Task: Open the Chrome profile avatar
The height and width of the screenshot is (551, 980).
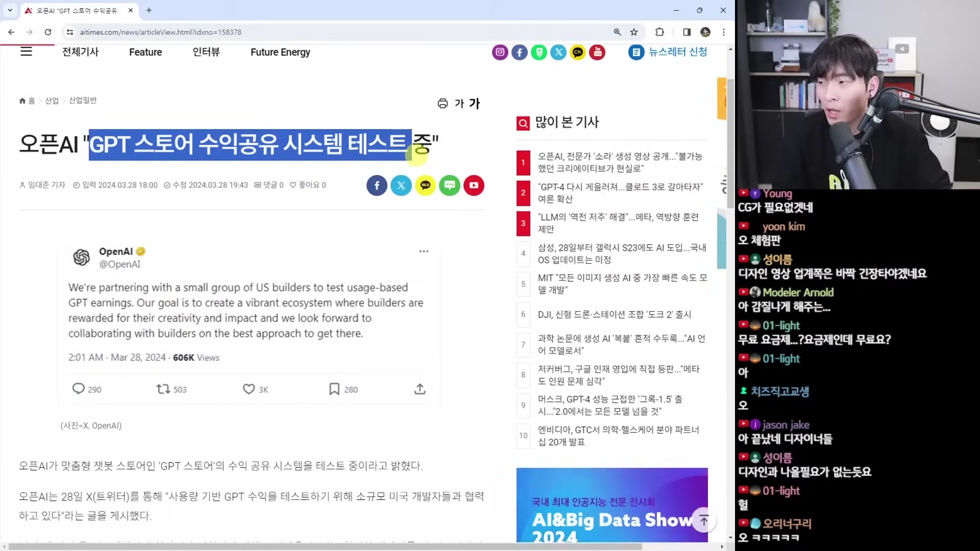Action: click(x=705, y=32)
